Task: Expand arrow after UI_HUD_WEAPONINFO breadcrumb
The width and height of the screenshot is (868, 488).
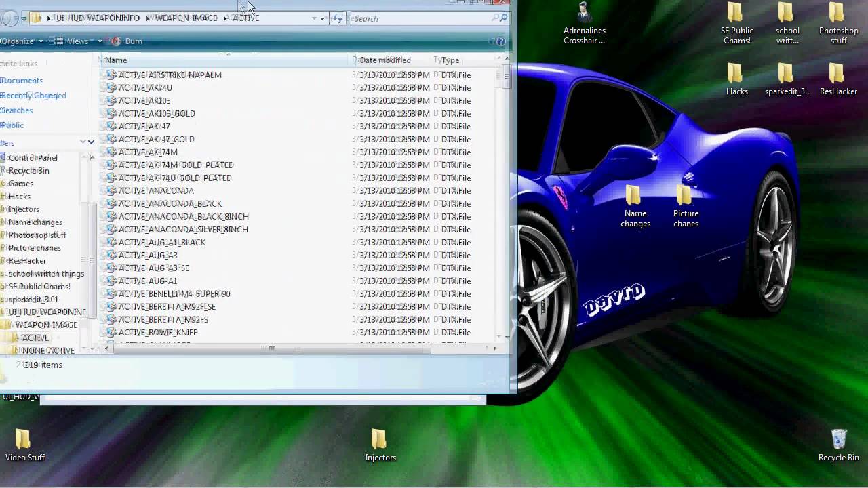Action: coord(147,18)
